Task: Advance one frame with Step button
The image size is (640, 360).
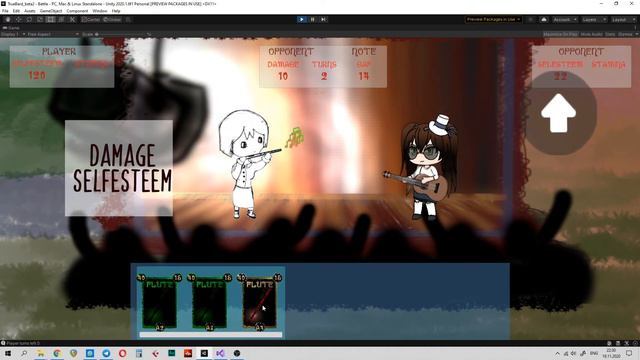Action: (x=323, y=19)
